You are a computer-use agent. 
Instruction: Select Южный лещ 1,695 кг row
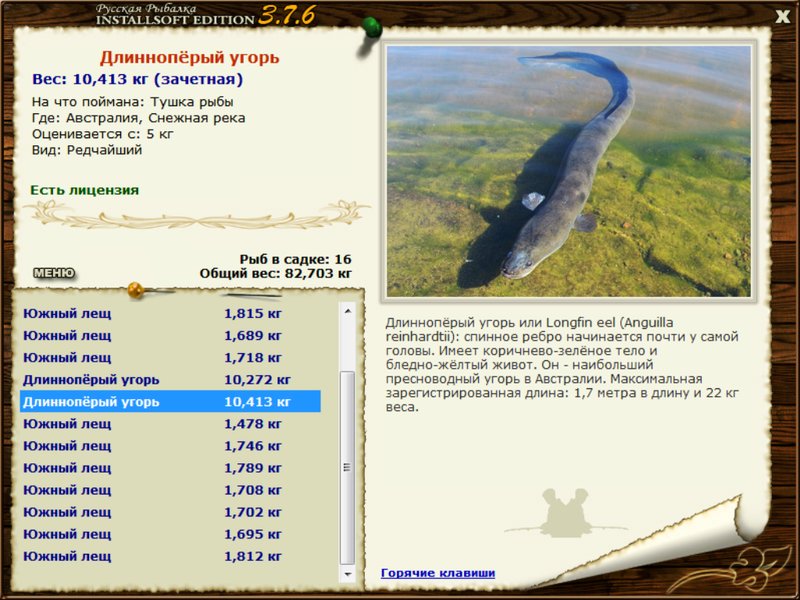[x=170, y=534]
